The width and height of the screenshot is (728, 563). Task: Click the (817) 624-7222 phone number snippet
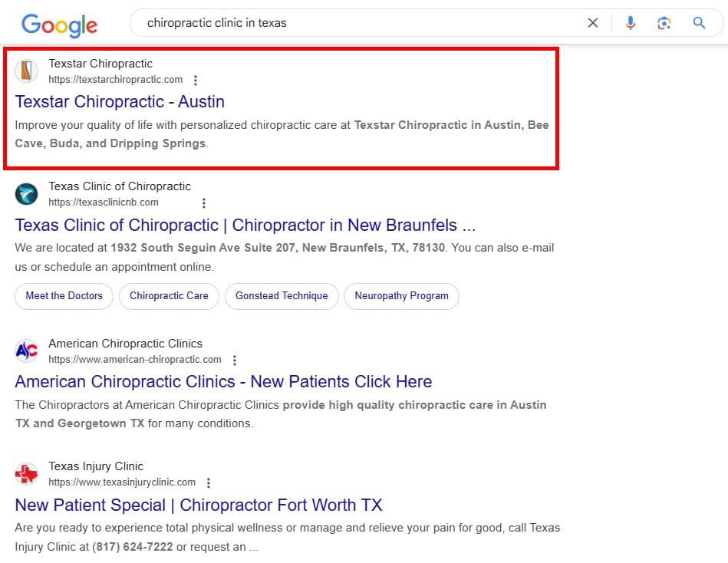[x=132, y=547]
